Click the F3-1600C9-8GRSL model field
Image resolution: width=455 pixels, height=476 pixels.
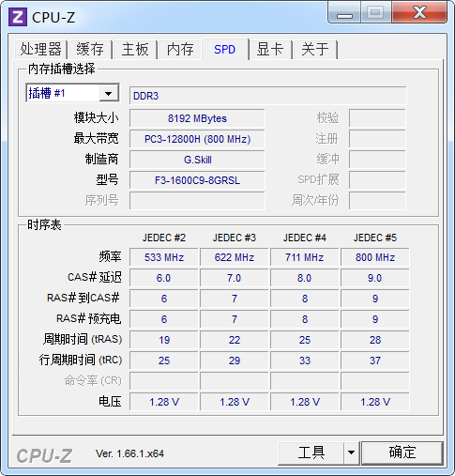pyautogui.click(x=197, y=180)
